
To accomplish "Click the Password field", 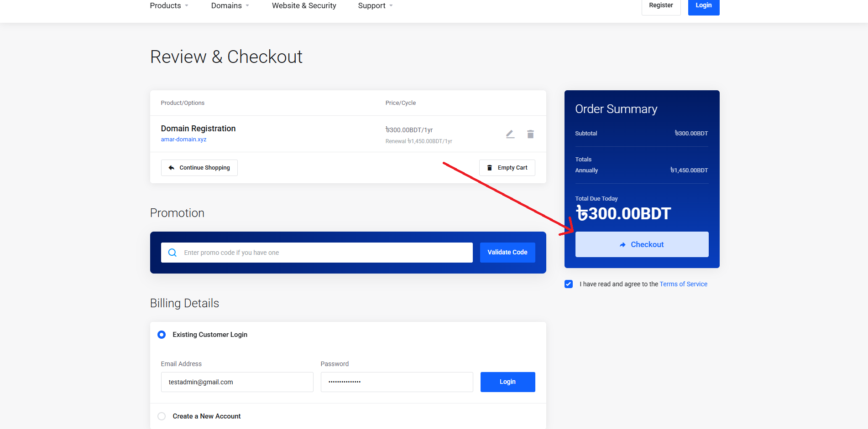I will point(397,382).
